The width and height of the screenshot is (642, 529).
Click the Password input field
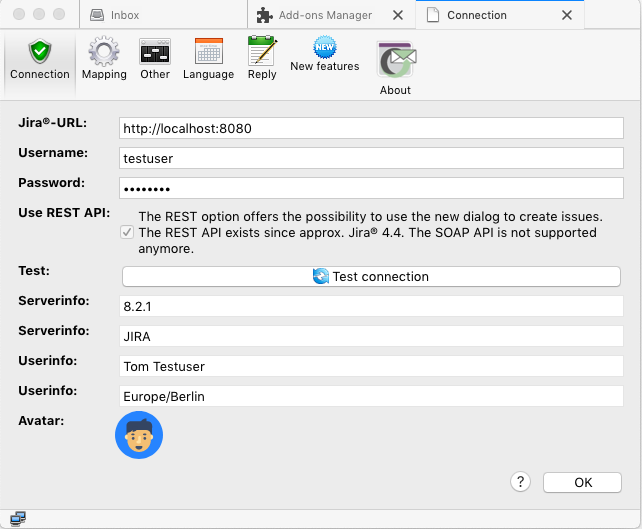click(371, 188)
